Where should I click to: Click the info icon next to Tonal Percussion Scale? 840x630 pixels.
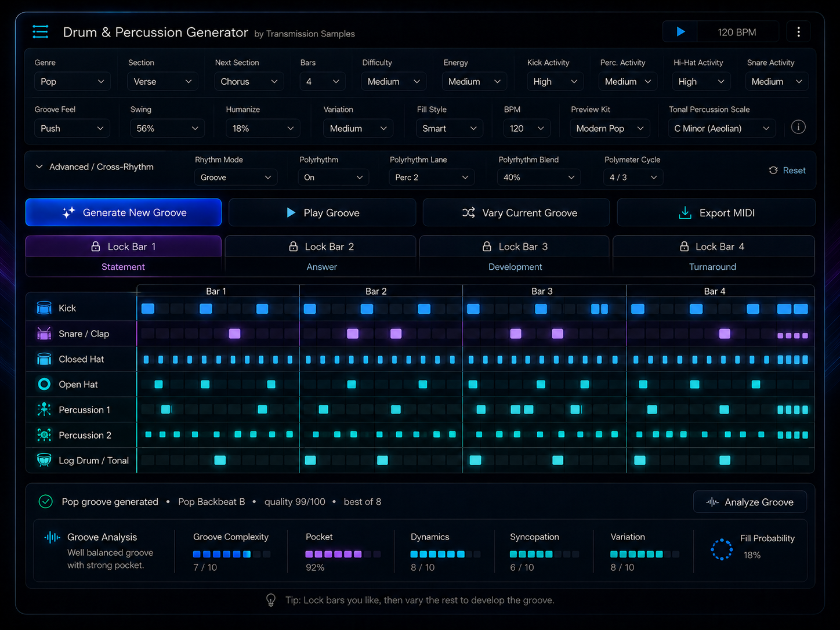[798, 127]
